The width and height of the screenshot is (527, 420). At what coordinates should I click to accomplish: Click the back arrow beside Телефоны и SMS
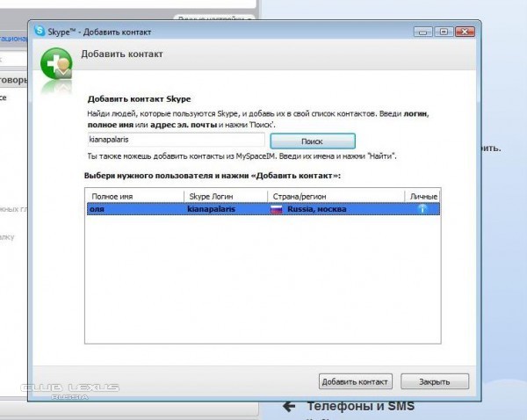tap(287, 407)
